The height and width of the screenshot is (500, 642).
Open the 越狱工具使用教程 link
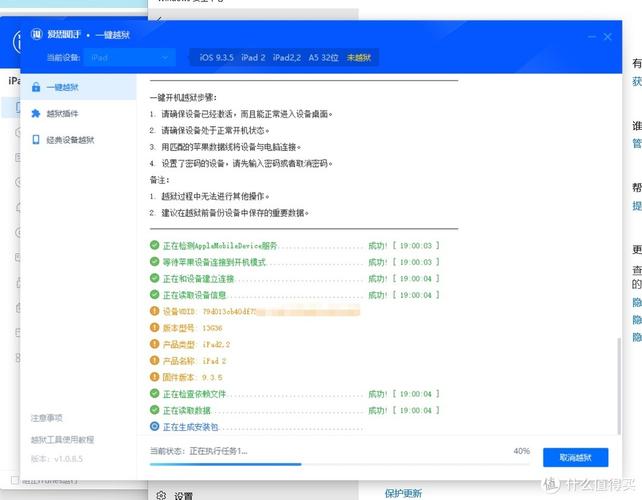[x=62, y=440]
